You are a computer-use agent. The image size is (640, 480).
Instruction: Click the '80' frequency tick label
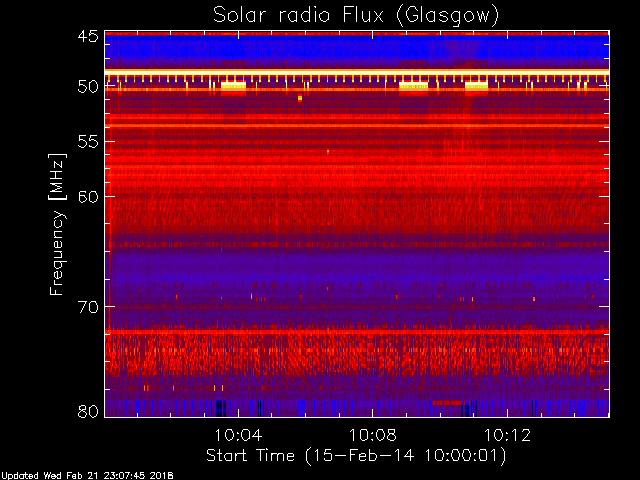88,411
